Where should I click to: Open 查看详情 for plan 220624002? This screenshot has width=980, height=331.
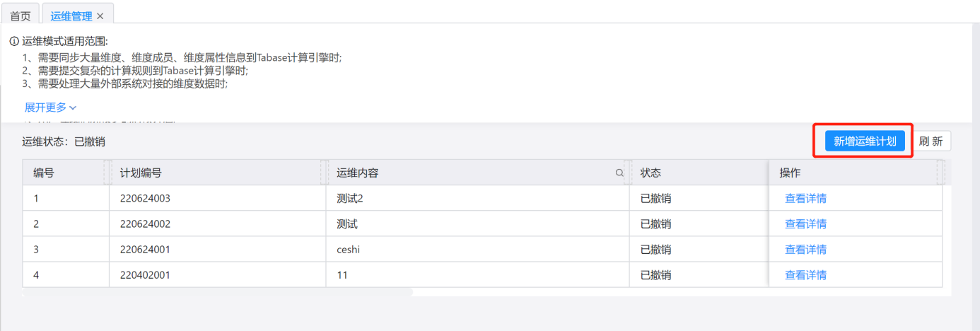click(805, 224)
